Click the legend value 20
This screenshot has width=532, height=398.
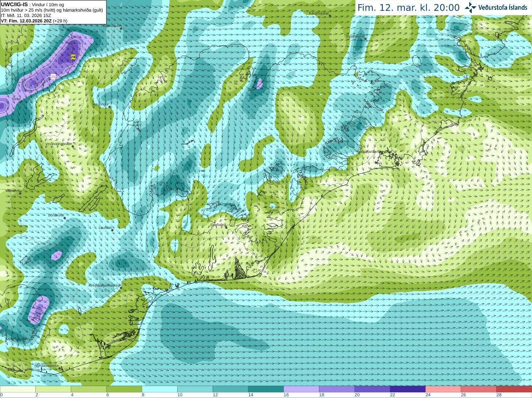point(357,395)
